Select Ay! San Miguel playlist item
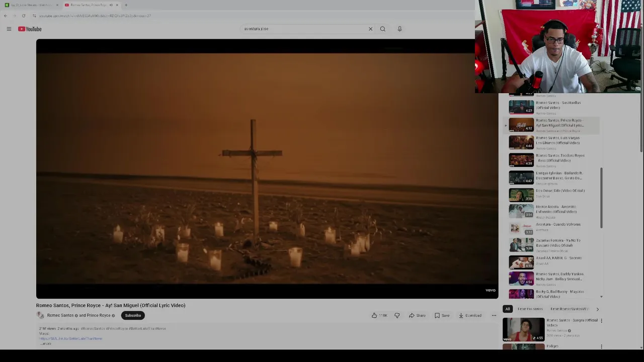The image size is (644, 362). point(551,125)
